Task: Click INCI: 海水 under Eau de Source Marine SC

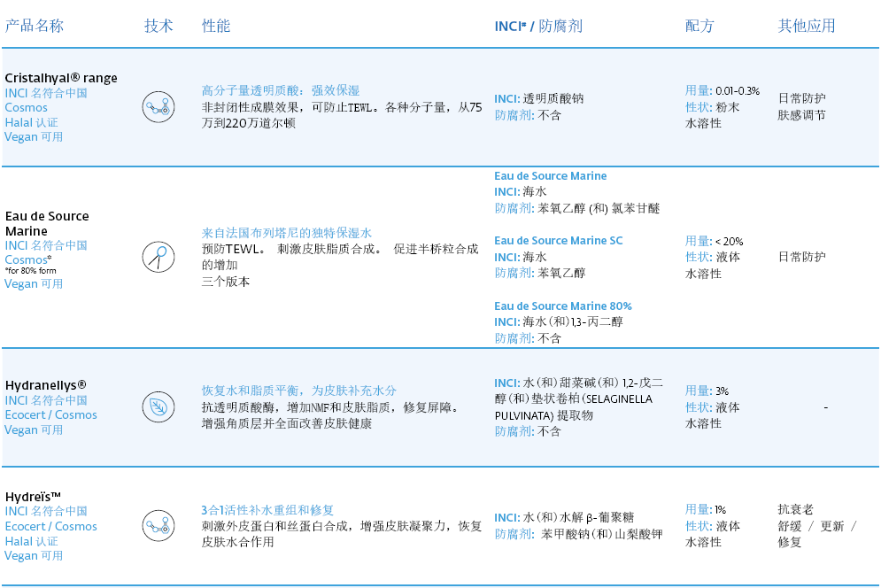Action: point(521,257)
